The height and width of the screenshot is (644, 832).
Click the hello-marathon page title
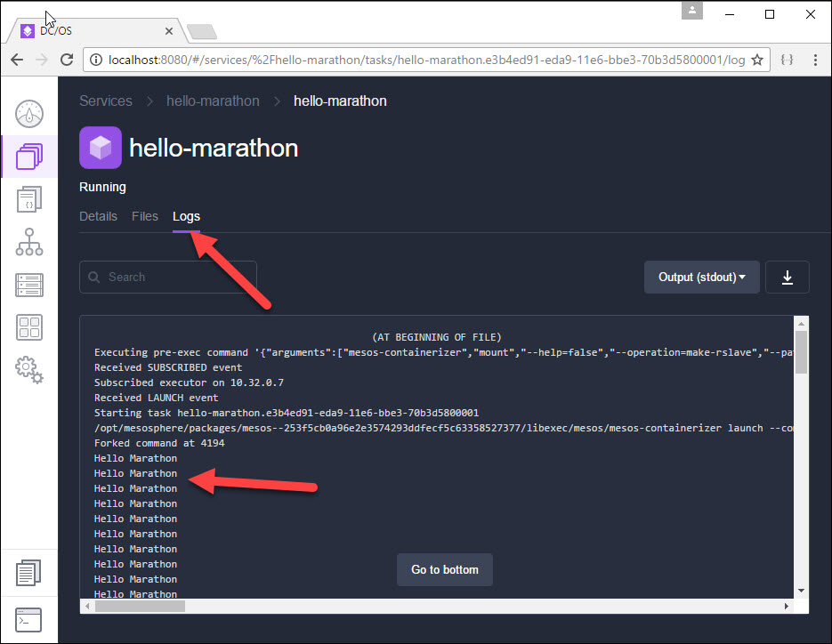tap(214, 148)
